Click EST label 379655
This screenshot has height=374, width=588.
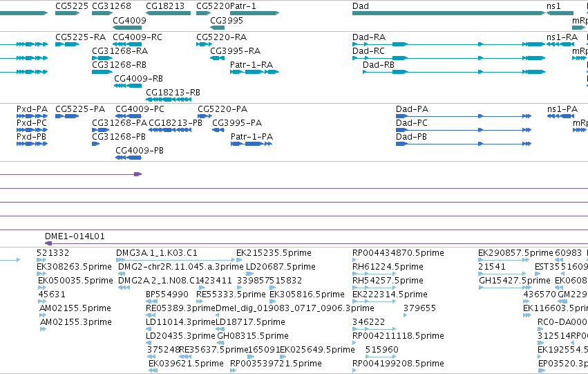[x=419, y=309]
